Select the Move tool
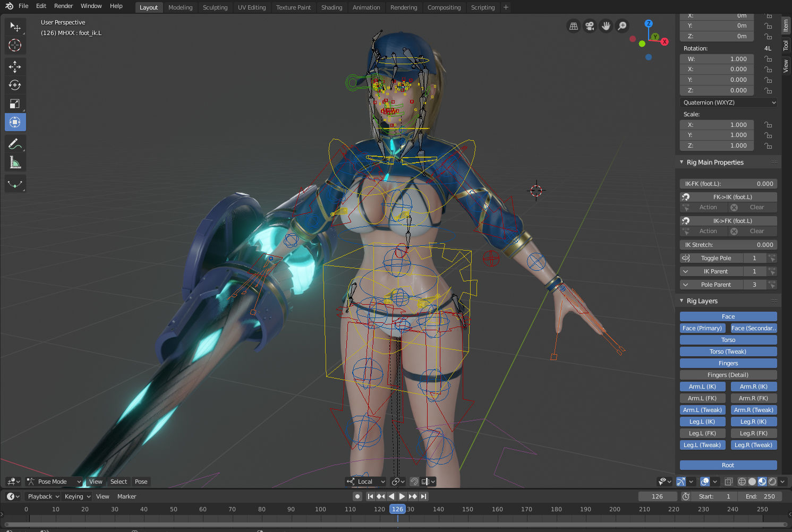The width and height of the screenshot is (792, 532). [x=15, y=66]
